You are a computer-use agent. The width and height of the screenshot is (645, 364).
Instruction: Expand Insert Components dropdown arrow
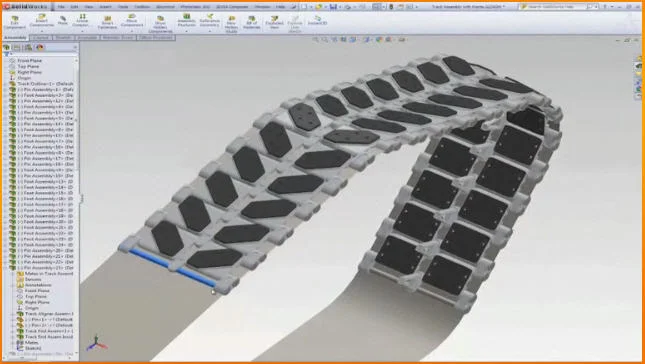[x=42, y=31]
